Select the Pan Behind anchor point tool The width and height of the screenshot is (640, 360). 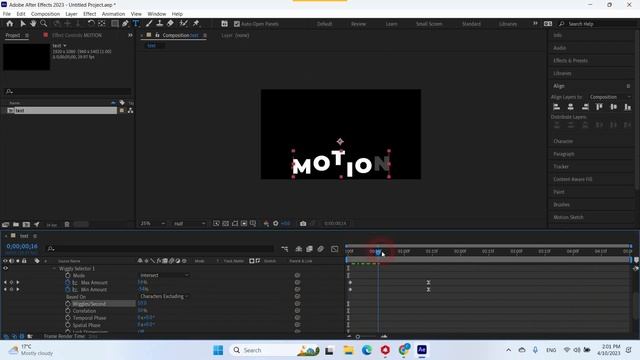[102, 24]
